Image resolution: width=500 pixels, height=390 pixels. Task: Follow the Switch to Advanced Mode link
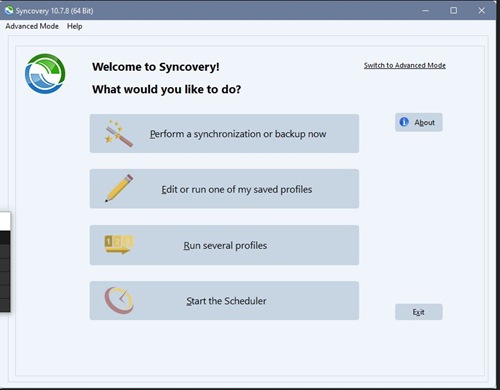[x=405, y=65]
